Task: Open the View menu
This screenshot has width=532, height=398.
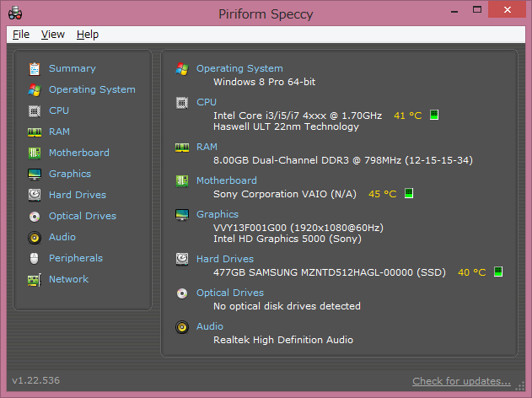Action: click(x=53, y=35)
